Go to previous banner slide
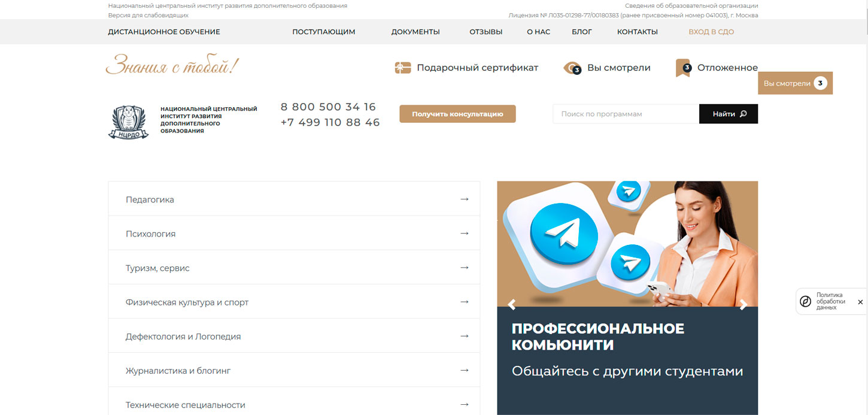This screenshot has height=415, width=868. (x=512, y=304)
